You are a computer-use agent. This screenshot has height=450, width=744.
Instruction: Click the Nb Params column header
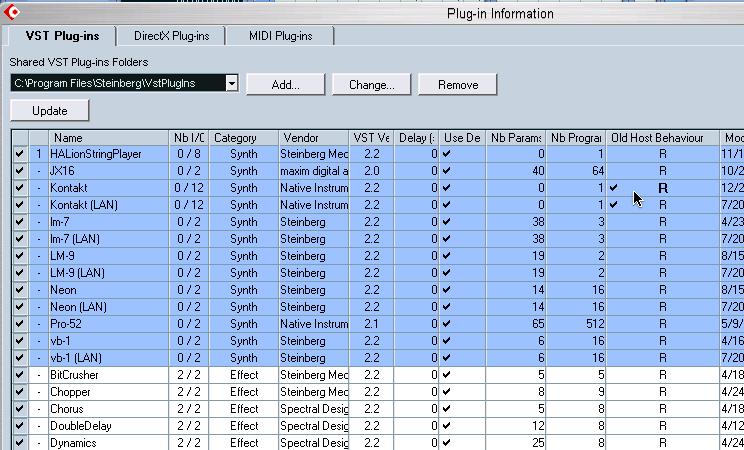(x=515, y=138)
